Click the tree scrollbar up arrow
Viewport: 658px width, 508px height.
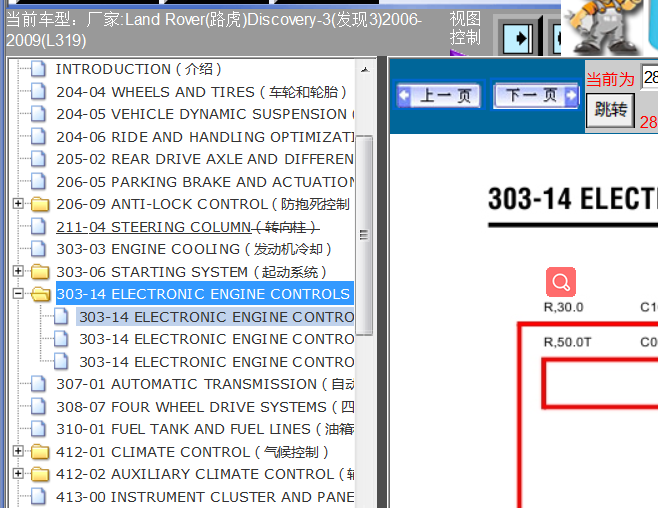click(x=365, y=70)
